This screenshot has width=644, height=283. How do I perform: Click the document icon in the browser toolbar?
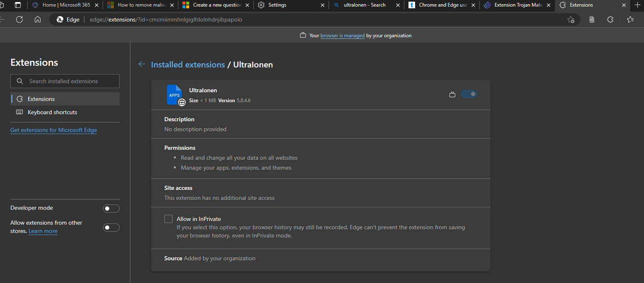pos(592,19)
